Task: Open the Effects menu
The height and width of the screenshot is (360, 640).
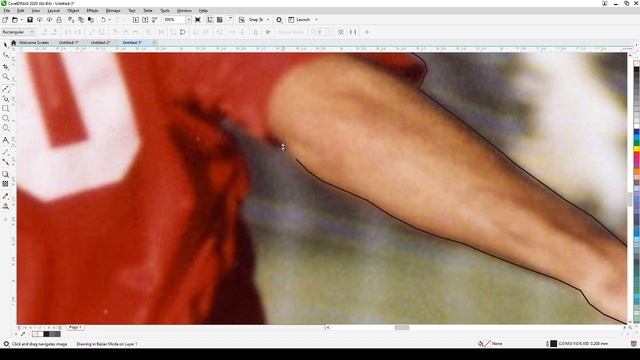Action: point(93,11)
